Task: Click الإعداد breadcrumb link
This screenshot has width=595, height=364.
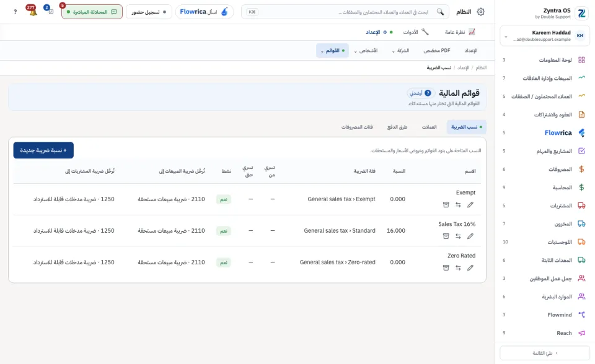Action: pyautogui.click(x=463, y=67)
